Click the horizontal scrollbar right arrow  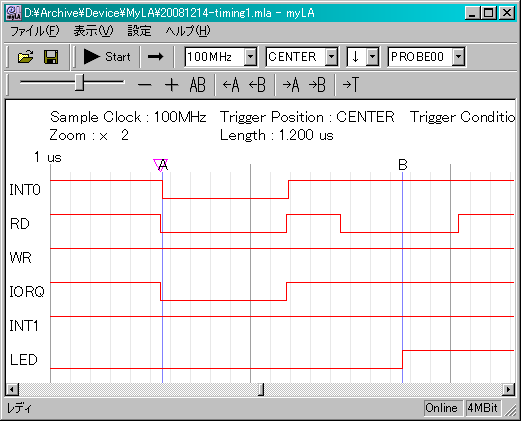click(509, 390)
